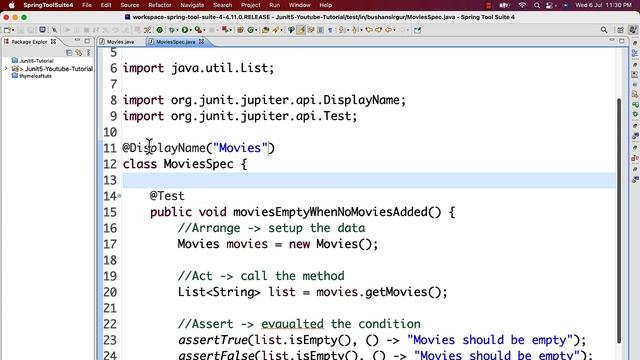Select the thymeleaftuts project
The width and height of the screenshot is (640, 360).
point(32,76)
